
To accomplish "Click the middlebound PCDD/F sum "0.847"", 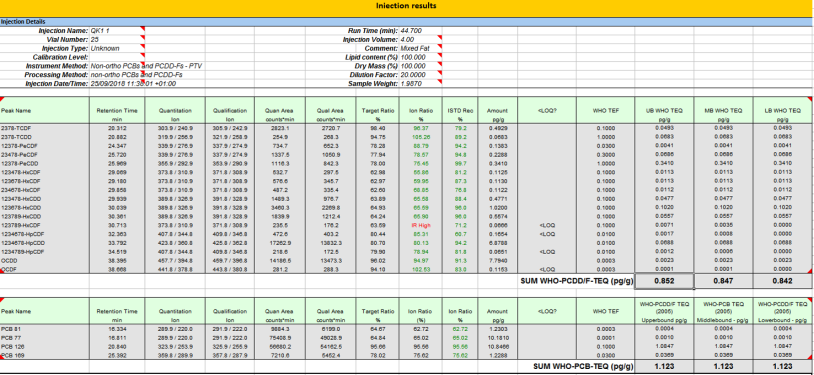I will pos(723,281).
